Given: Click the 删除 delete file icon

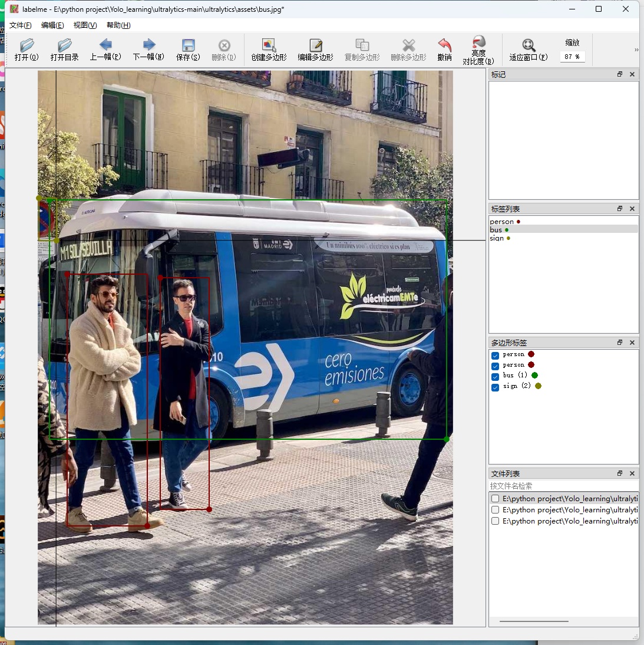Looking at the screenshot, I should coord(224,50).
